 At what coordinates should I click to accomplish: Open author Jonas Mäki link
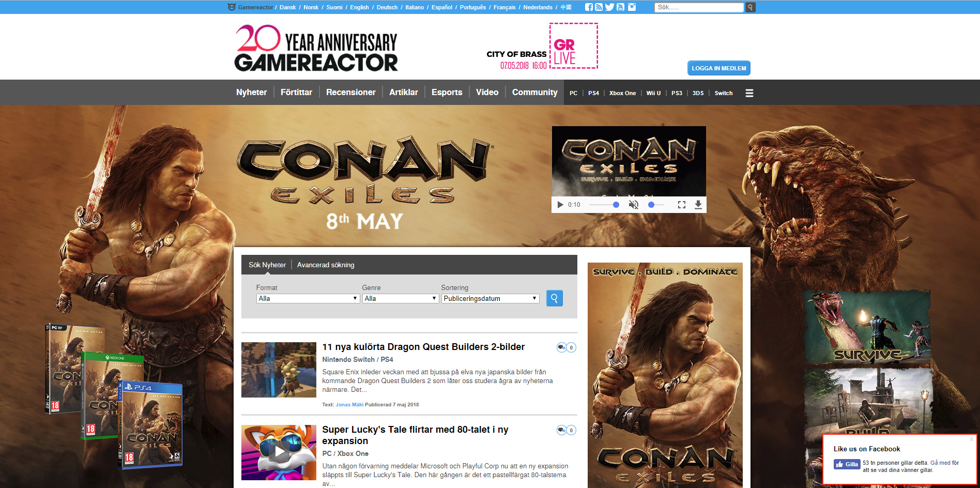pyautogui.click(x=349, y=405)
